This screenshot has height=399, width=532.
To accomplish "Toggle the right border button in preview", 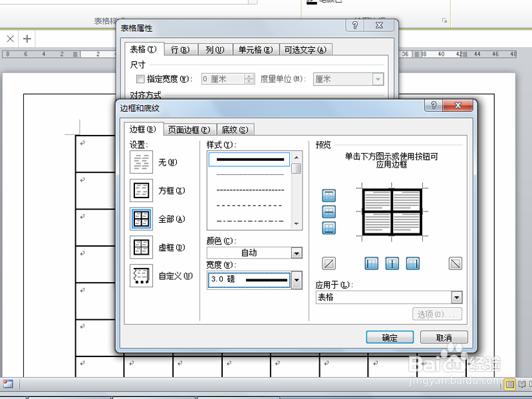I will click(413, 263).
